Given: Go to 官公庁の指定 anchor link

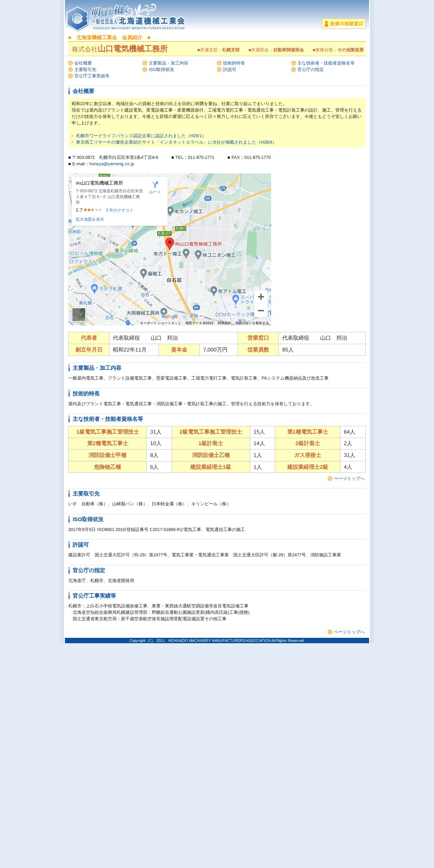Looking at the screenshot, I should pyautogui.click(x=310, y=70).
